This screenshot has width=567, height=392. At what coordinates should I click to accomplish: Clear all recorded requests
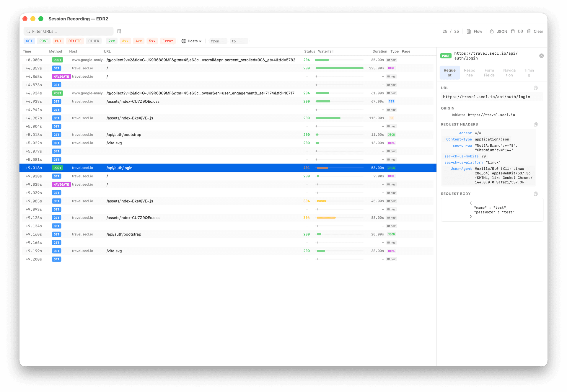pos(535,31)
